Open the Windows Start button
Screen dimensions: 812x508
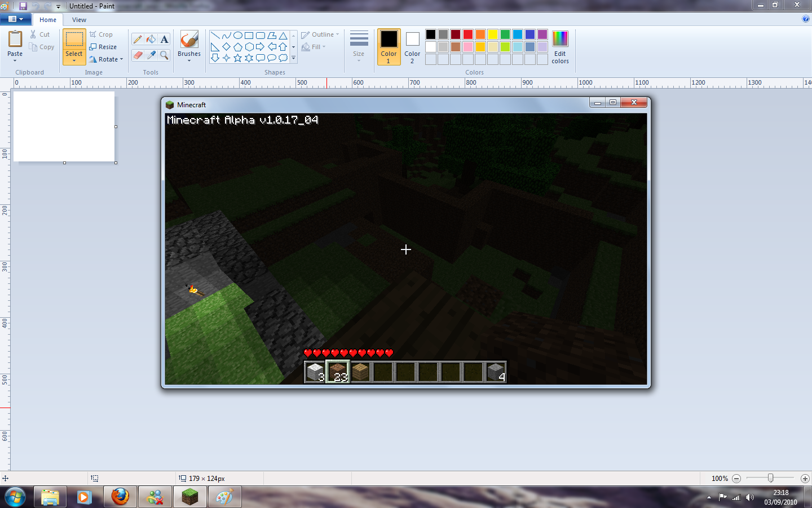15,497
